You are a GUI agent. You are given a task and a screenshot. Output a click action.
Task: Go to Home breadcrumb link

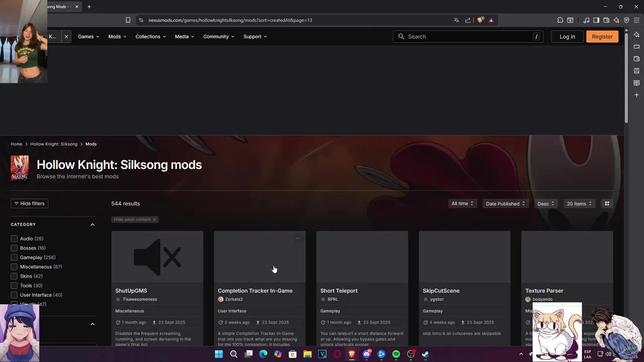(17, 144)
